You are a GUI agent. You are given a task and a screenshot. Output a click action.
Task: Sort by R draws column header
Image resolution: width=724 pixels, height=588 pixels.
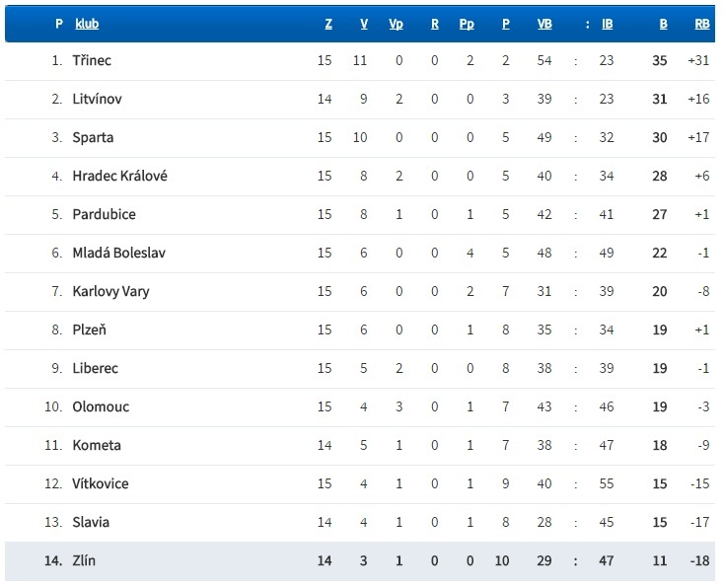point(434,24)
